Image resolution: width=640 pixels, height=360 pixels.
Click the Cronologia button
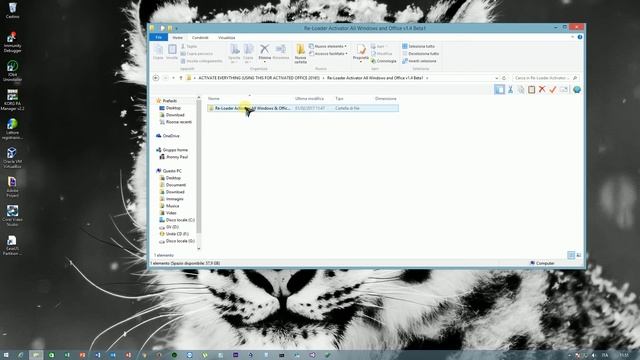[x=383, y=61]
